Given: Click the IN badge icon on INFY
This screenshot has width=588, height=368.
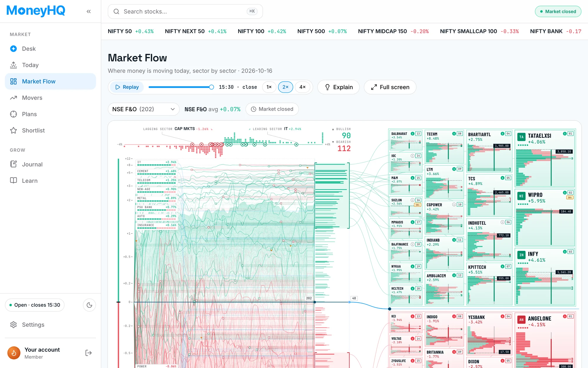Looking at the screenshot, I should click(521, 255).
